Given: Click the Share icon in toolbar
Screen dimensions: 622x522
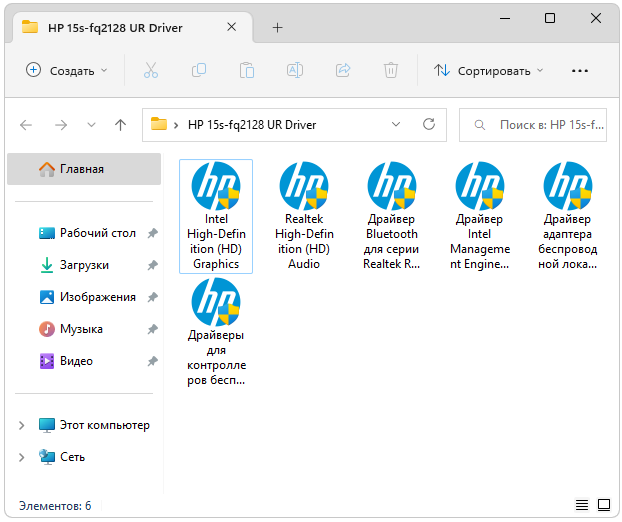Looking at the screenshot, I should (x=343, y=71).
